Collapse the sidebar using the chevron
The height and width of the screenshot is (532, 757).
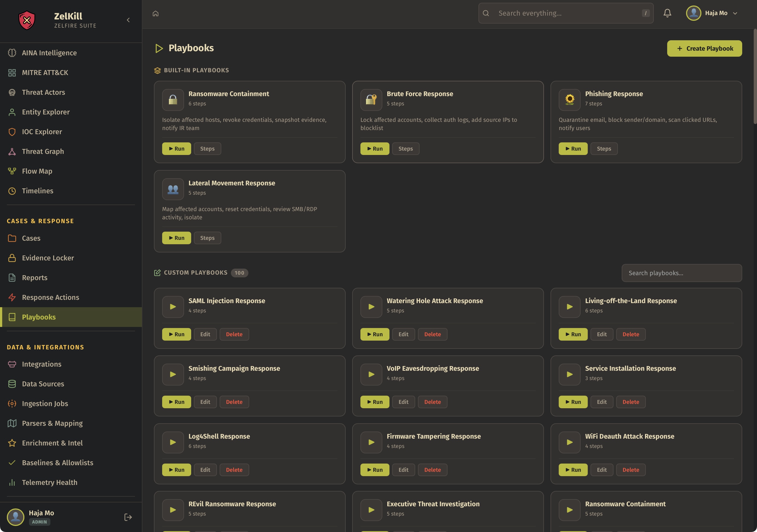tap(128, 20)
